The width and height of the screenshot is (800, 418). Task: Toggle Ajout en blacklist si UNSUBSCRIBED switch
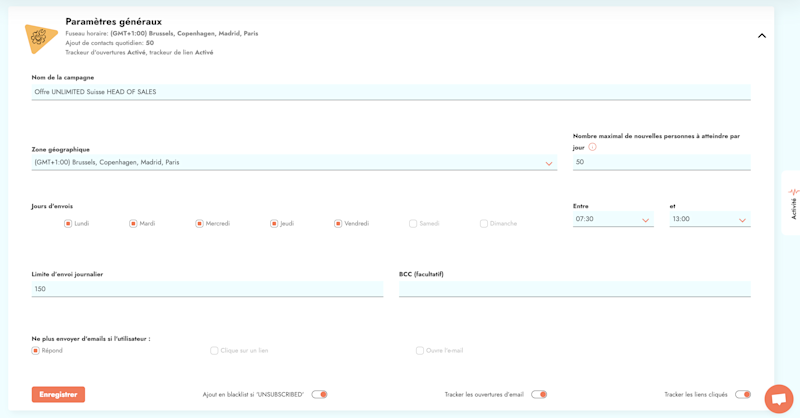pos(319,395)
